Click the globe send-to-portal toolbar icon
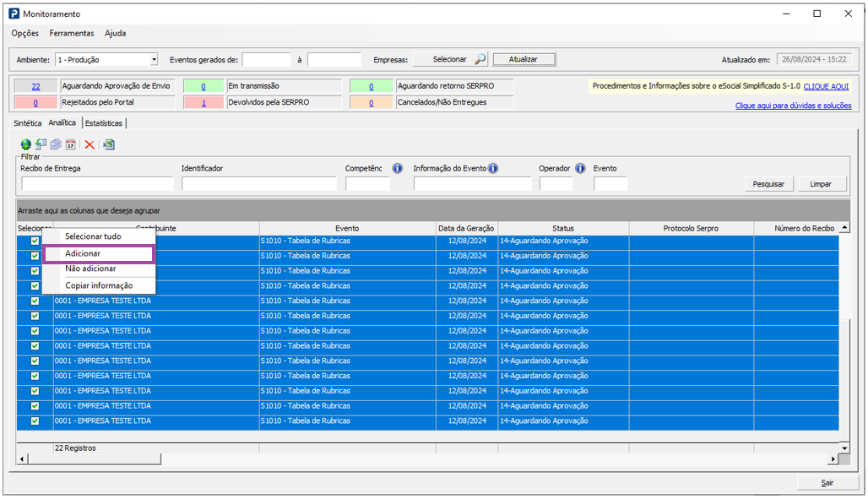 (25, 144)
